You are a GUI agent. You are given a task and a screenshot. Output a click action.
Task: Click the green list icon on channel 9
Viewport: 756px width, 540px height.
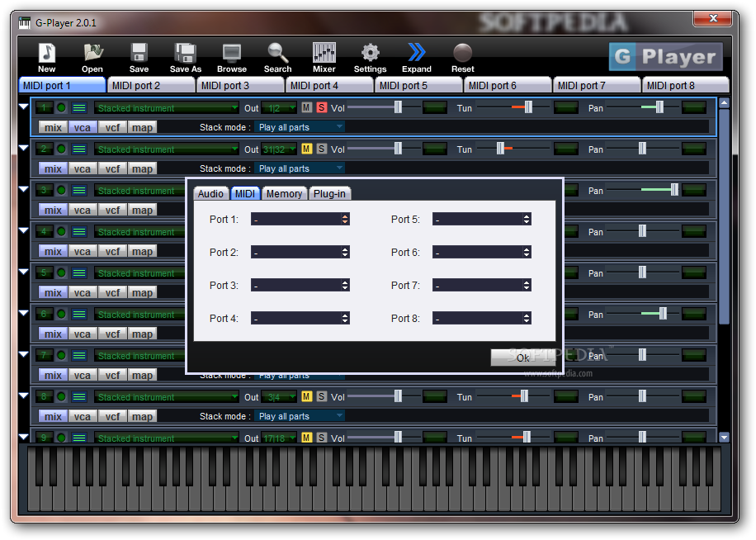coord(79,438)
